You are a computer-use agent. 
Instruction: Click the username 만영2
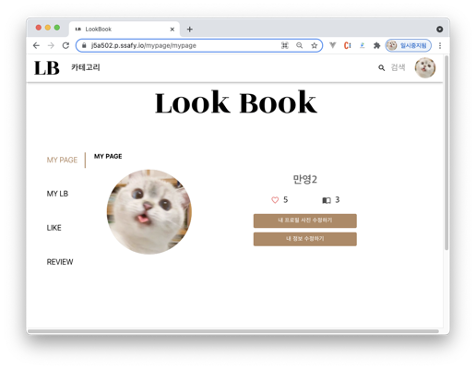point(305,179)
